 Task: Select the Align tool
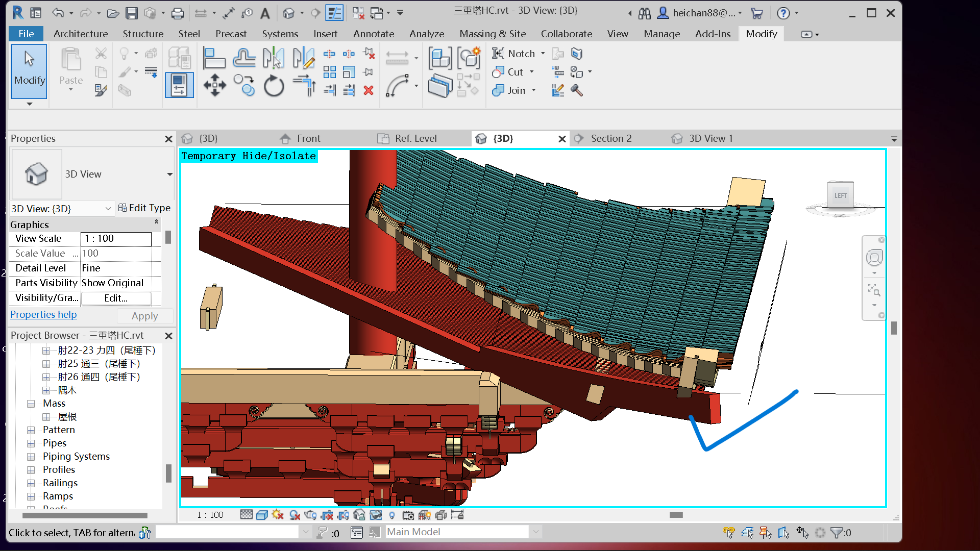(214, 58)
